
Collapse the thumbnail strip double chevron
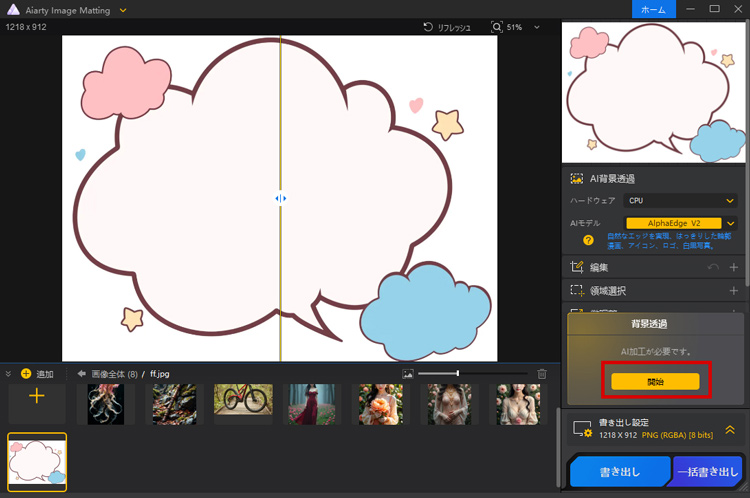click(8, 374)
